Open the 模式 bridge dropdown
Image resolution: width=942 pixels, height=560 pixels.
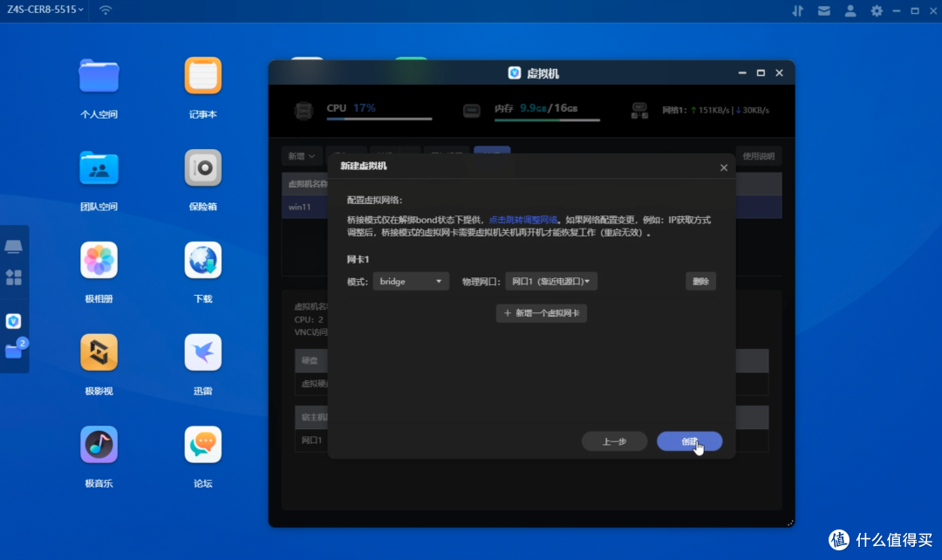pyautogui.click(x=411, y=281)
